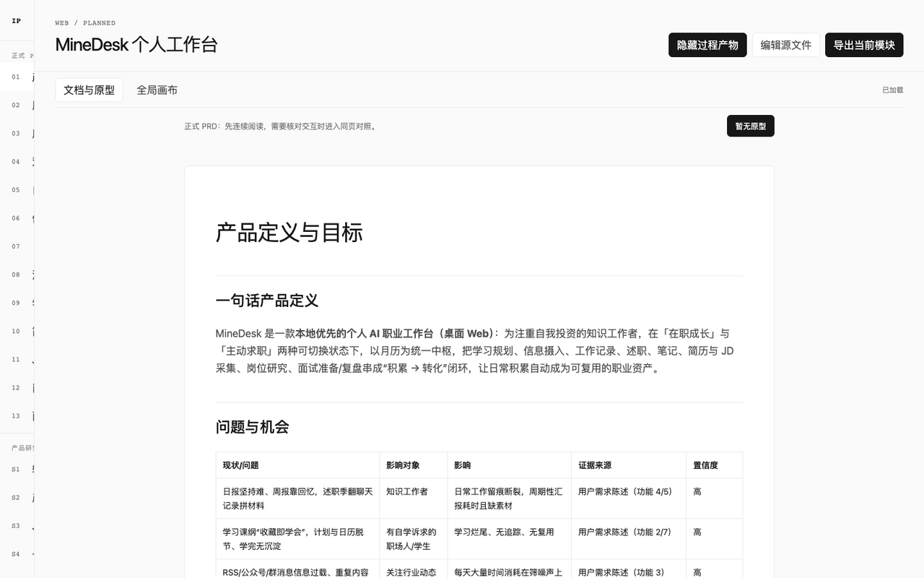Screen dimensions: 924x578
Task: Select sidebar item 10
Action: click(17, 330)
